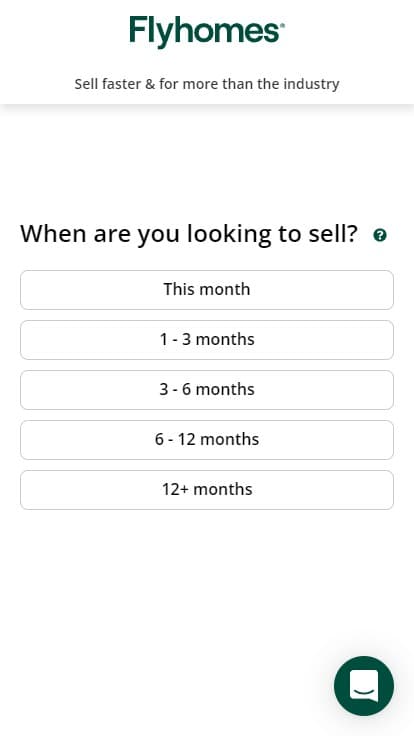Pick the "3 - 6 months" option
Screen dimensions: 414x736
[x=207, y=390]
